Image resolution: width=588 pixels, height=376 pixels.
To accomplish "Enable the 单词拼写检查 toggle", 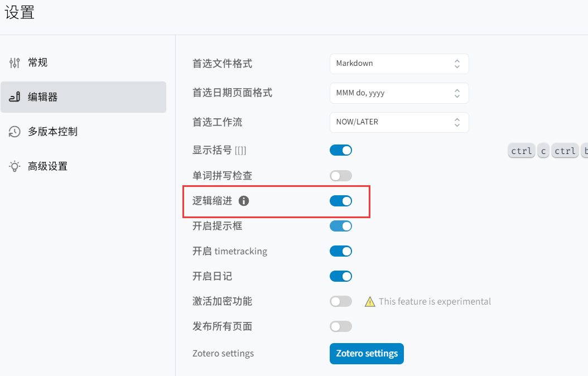I will pyautogui.click(x=341, y=176).
